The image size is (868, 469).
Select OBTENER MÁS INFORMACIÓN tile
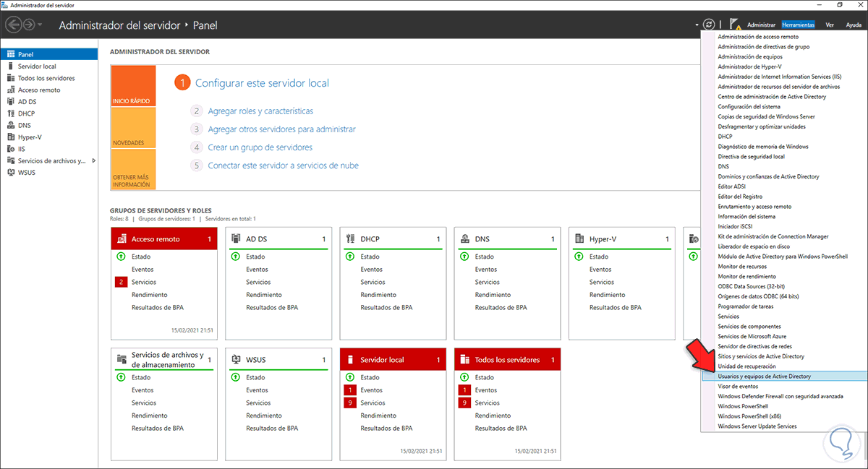click(133, 169)
